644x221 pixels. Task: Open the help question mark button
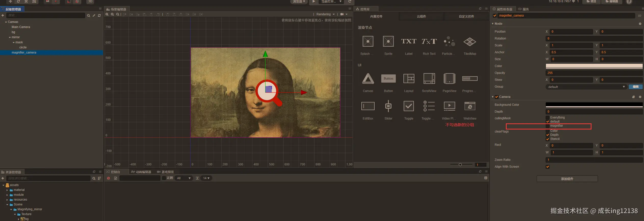click(x=629, y=2)
